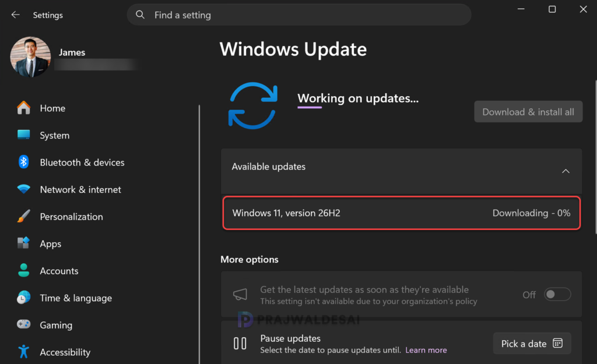Go to System settings

pyautogui.click(x=55, y=135)
